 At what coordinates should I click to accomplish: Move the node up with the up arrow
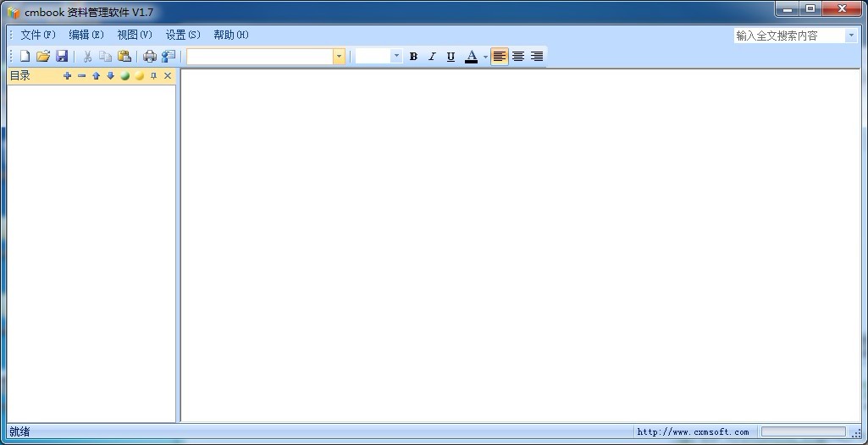pos(96,76)
